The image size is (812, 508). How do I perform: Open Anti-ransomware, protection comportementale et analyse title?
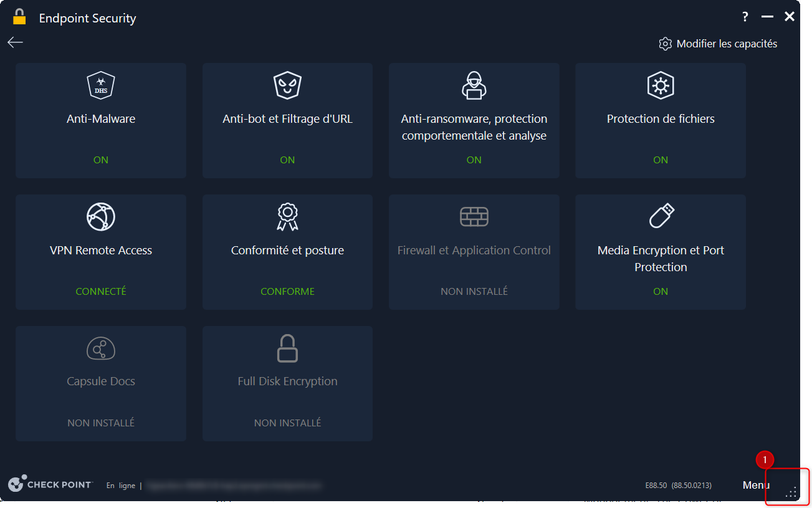[x=474, y=127]
